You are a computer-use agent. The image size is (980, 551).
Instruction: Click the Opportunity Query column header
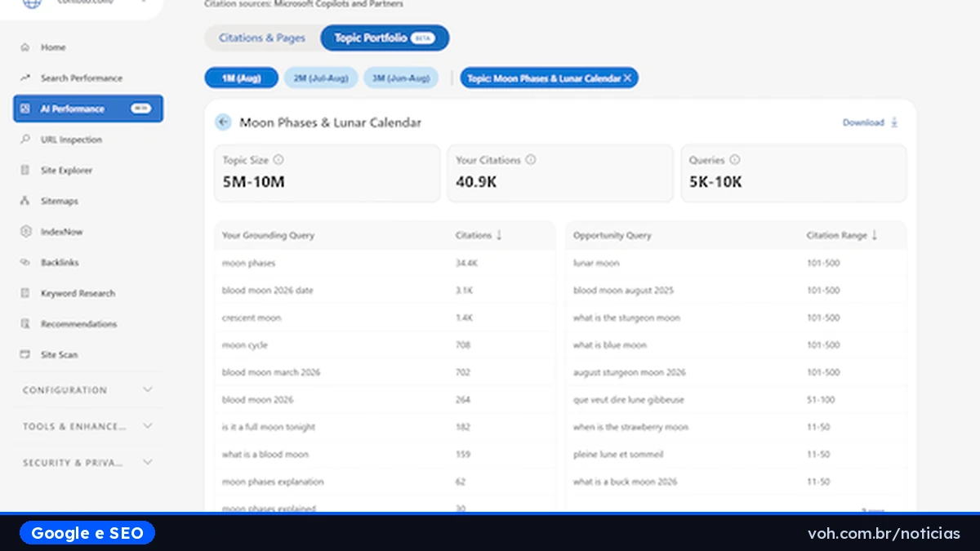[x=612, y=235]
